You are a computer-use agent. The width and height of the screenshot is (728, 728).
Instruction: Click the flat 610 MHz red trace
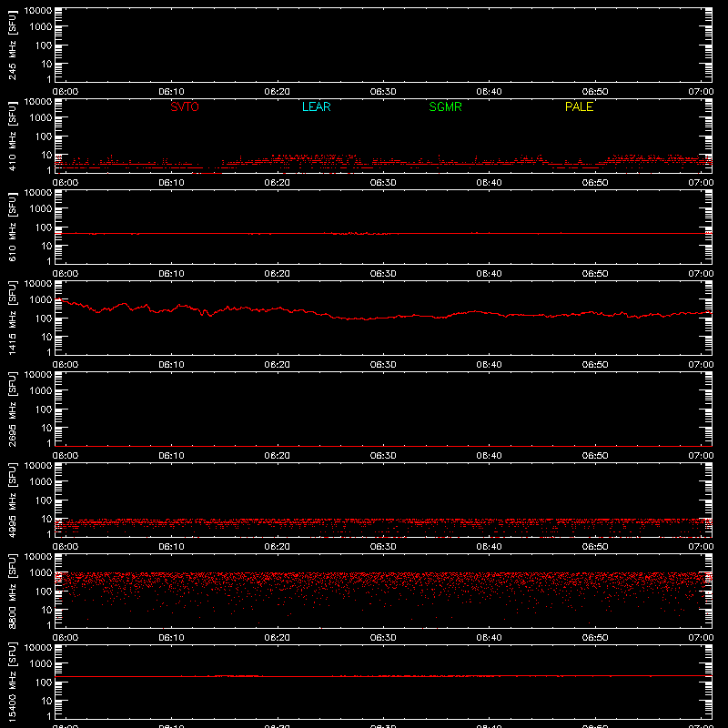[383, 233]
